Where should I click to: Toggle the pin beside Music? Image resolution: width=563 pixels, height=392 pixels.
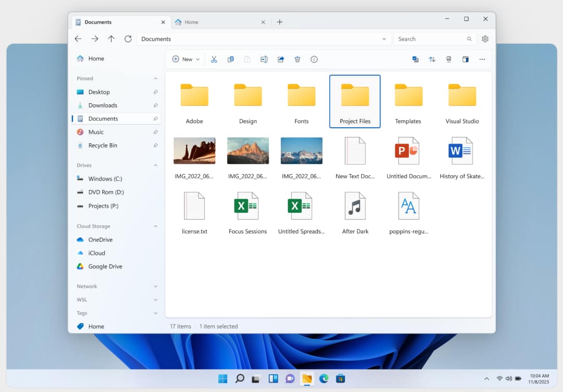click(155, 132)
